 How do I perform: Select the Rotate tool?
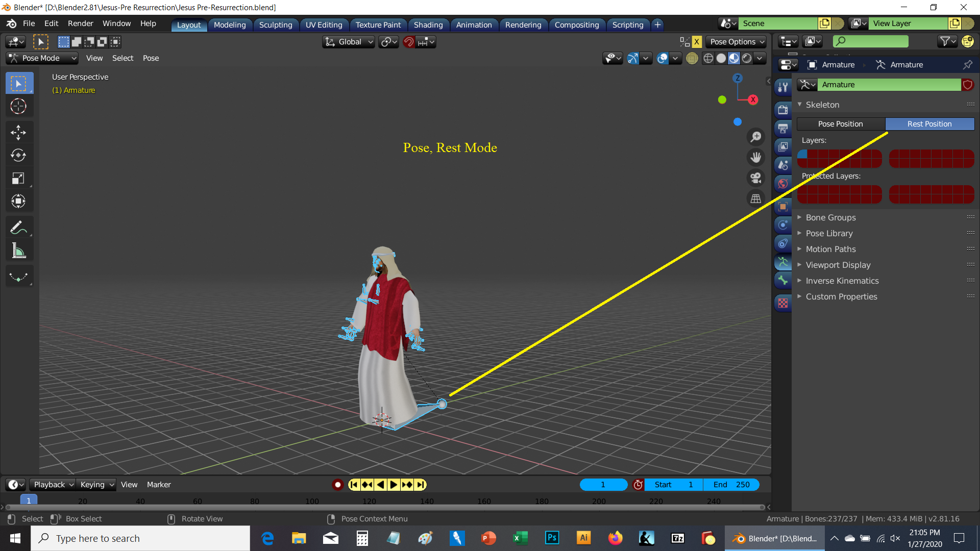(19, 156)
